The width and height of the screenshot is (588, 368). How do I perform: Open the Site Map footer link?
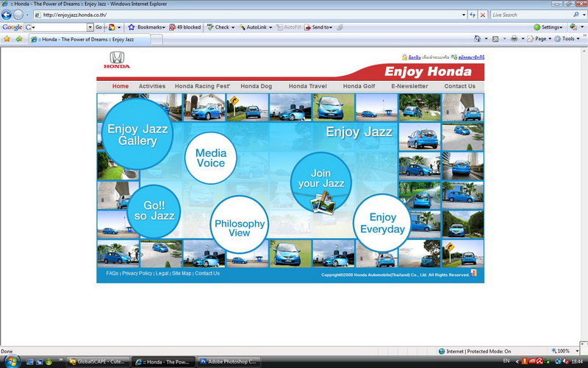182,273
